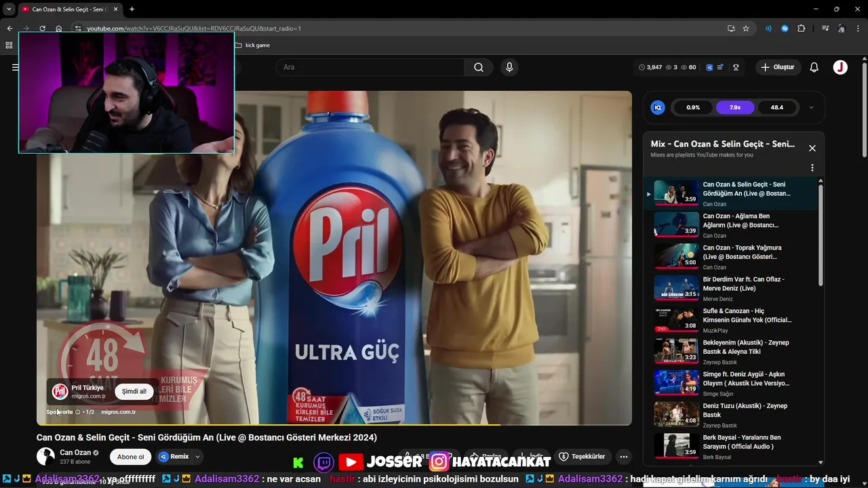Open more actions ellipsis below video
This screenshot has width=868, height=488.
[x=623, y=457]
